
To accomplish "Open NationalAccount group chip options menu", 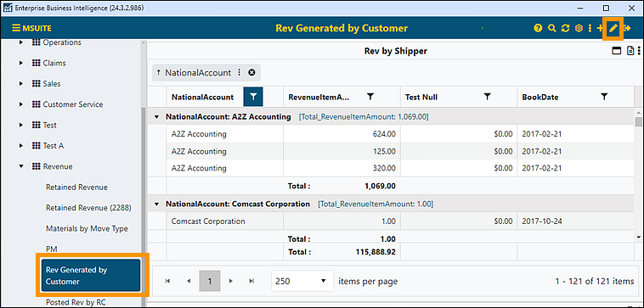I will [240, 73].
